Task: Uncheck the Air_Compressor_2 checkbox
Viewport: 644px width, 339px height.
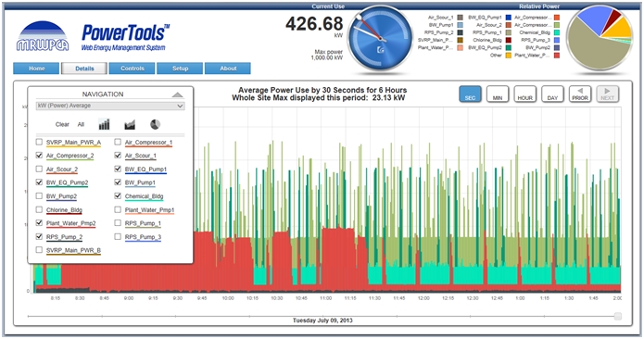Action: coord(39,156)
